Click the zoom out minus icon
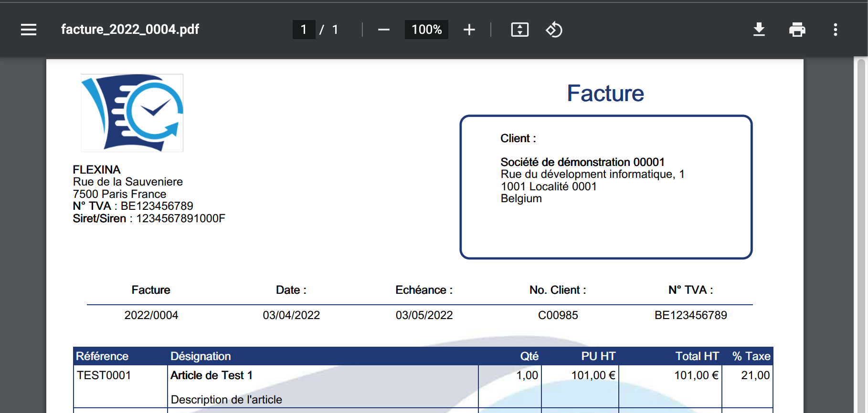Viewport: 868px width, 413px height. 383,30
